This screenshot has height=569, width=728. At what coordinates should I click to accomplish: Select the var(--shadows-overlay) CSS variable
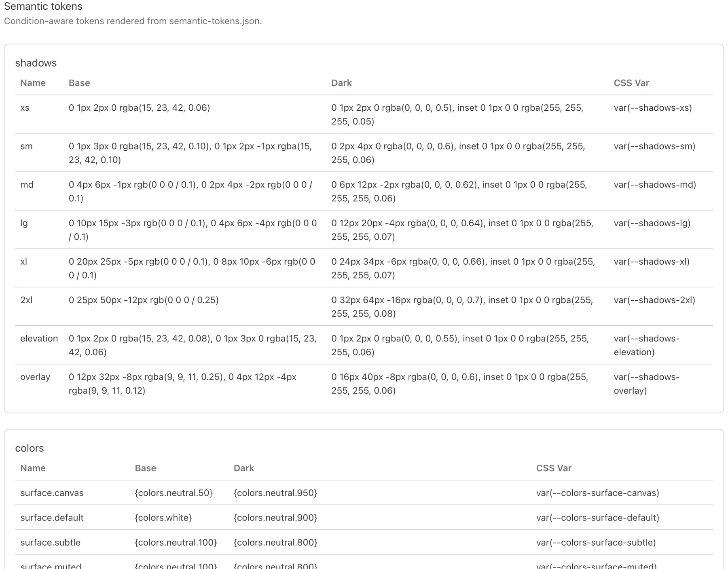point(647,384)
